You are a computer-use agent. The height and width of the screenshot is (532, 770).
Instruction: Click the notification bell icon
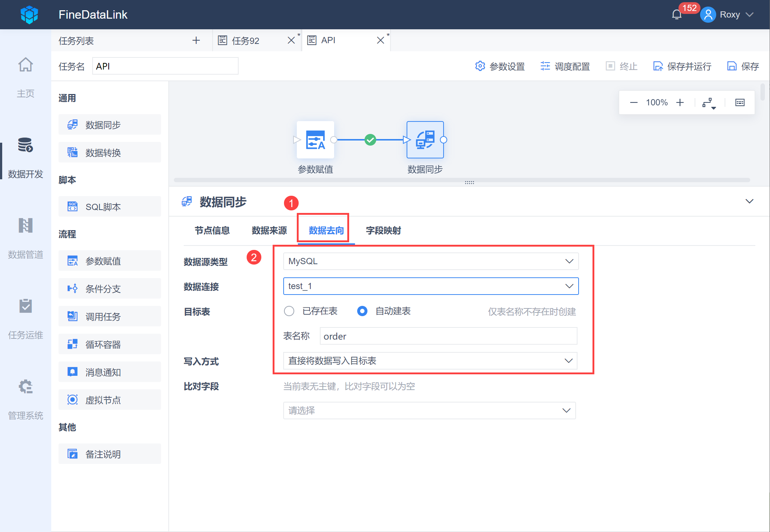(677, 15)
